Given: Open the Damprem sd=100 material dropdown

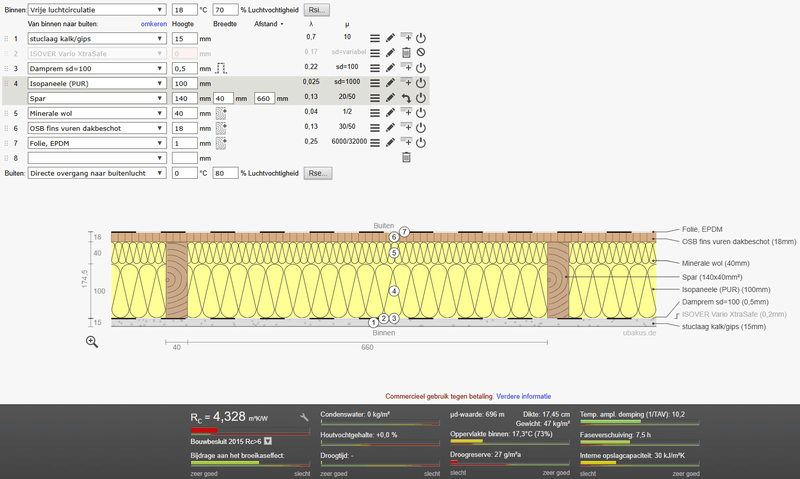Looking at the screenshot, I should pyautogui.click(x=97, y=68).
